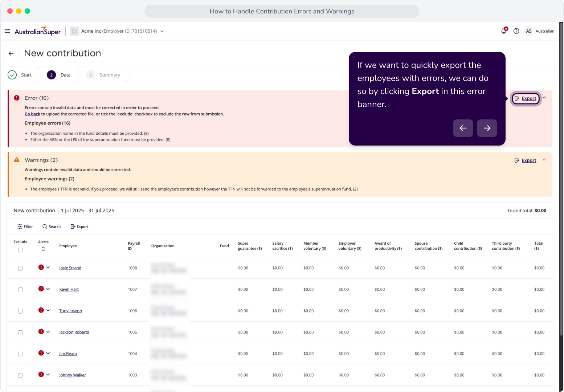This screenshot has height=392, width=564.
Task: Click the AustralianSuper logo
Action: click(37, 31)
